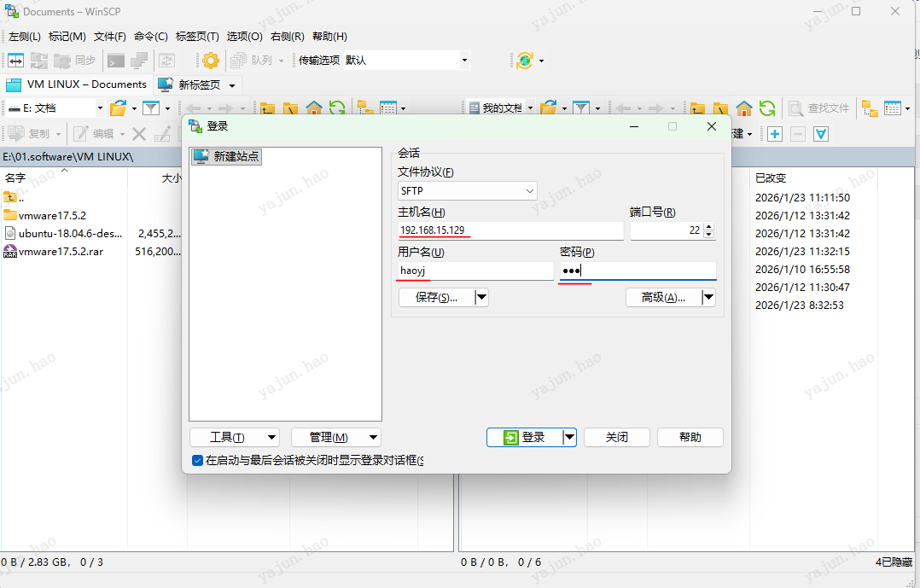
Task: Click the 登录 login button
Action: [524, 437]
